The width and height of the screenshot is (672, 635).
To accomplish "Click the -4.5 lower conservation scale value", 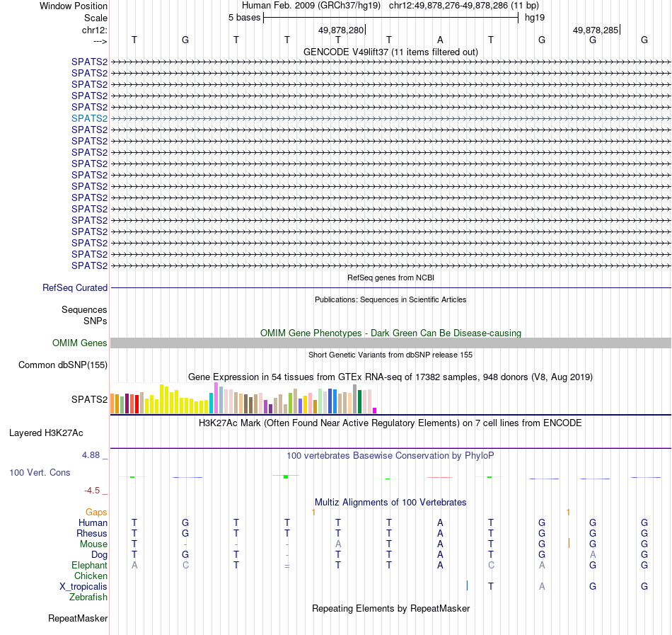I will [x=92, y=490].
